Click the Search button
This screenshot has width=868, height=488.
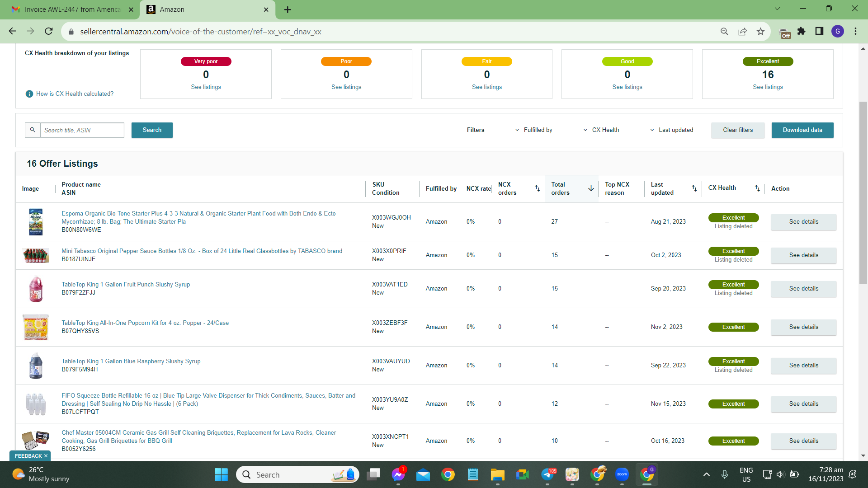pyautogui.click(x=152, y=130)
